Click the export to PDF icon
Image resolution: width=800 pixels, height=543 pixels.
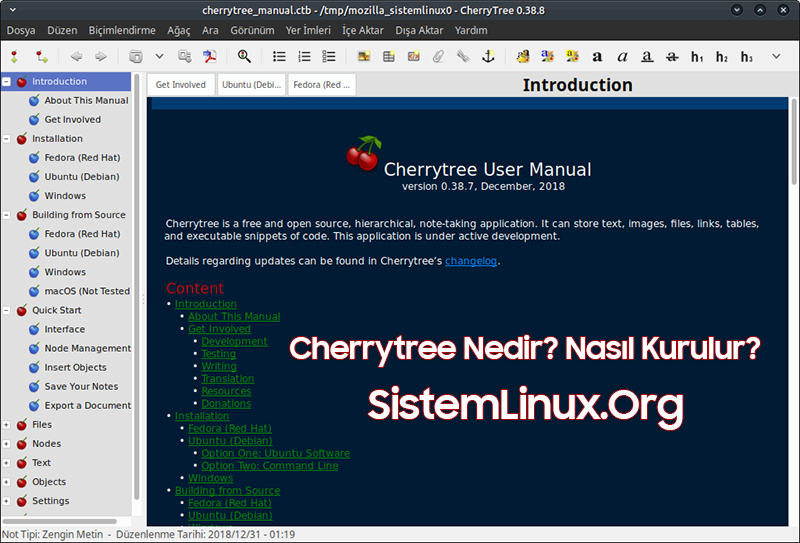click(x=210, y=57)
